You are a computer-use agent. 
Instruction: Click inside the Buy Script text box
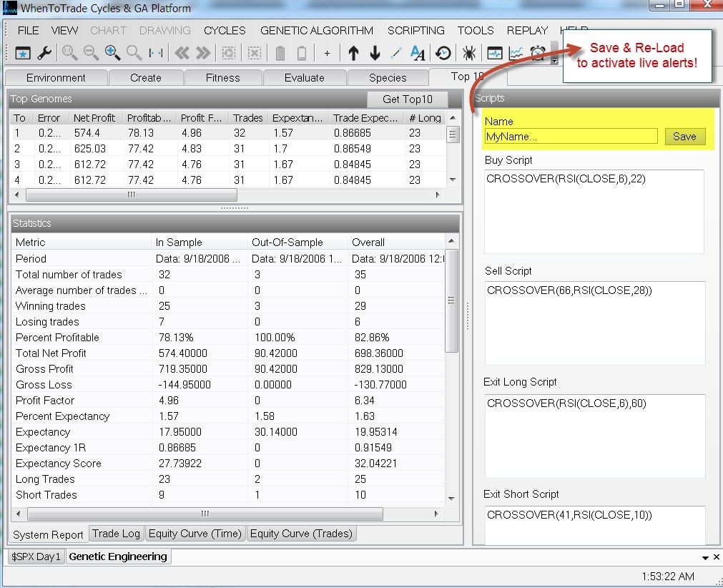click(594, 211)
